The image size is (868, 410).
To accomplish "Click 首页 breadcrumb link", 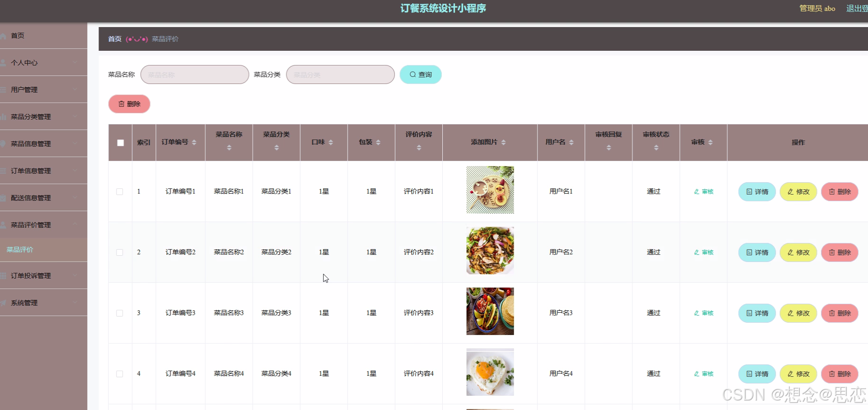I will 115,39.
